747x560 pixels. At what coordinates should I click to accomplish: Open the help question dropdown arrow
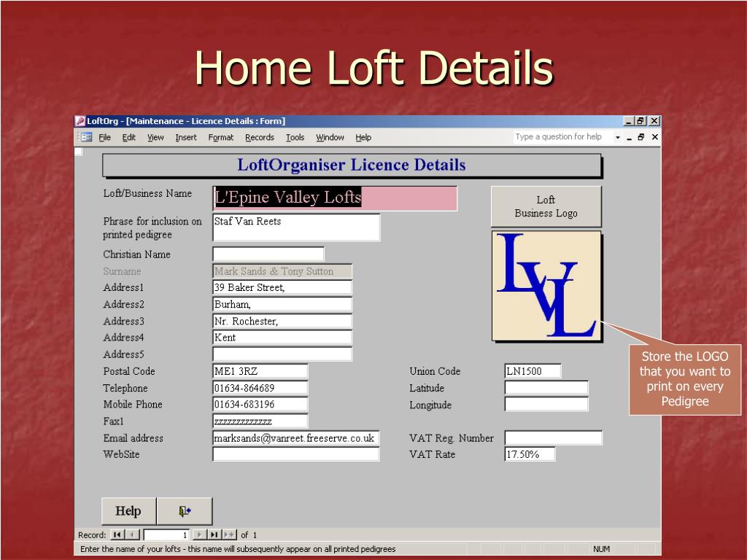click(x=617, y=137)
